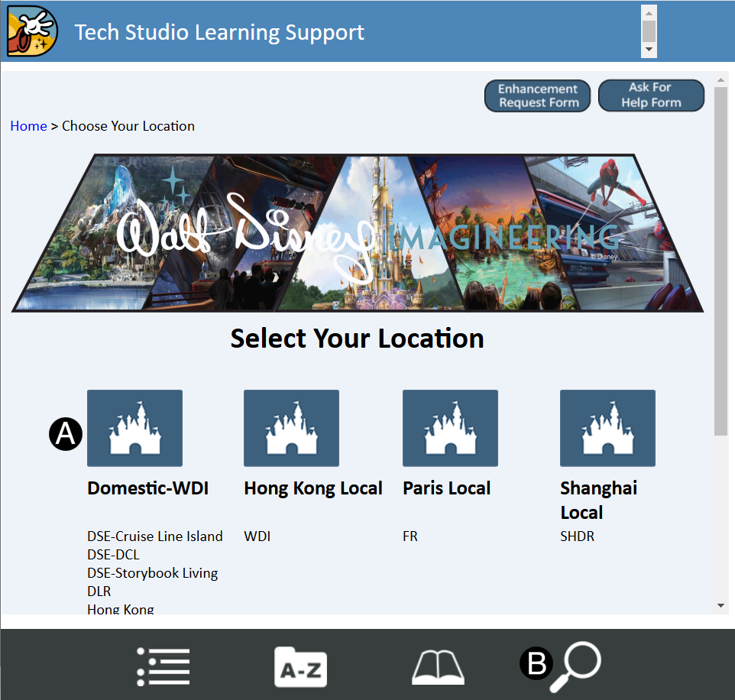Click the Domestic-WDI heading text
Image resolution: width=735 pixels, height=700 pixels.
tap(147, 488)
